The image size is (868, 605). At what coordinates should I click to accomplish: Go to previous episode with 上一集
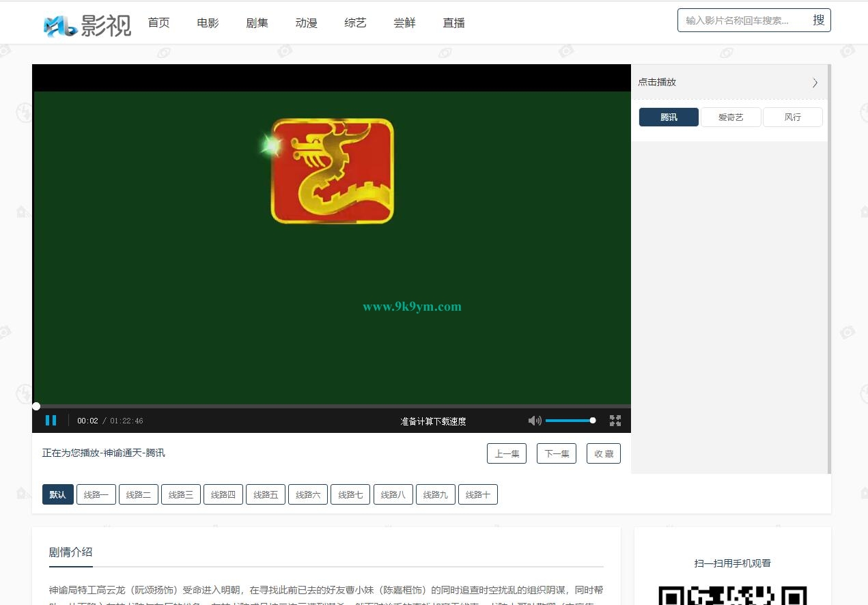(x=506, y=453)
